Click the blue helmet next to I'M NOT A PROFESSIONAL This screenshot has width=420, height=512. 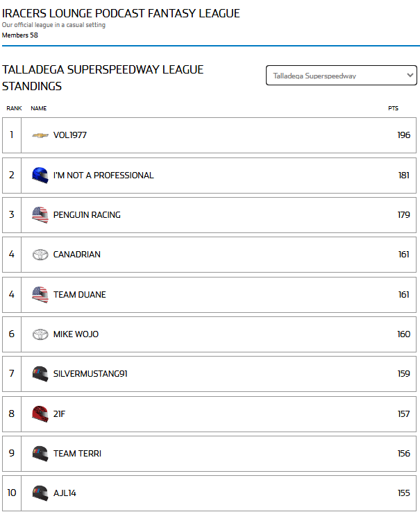(x=40, y=176)
